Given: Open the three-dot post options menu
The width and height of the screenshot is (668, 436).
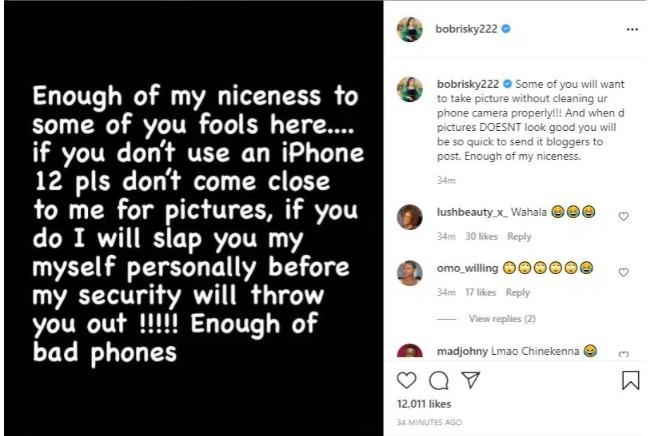Looking at the screenshot, I should [x=631, y=30].
